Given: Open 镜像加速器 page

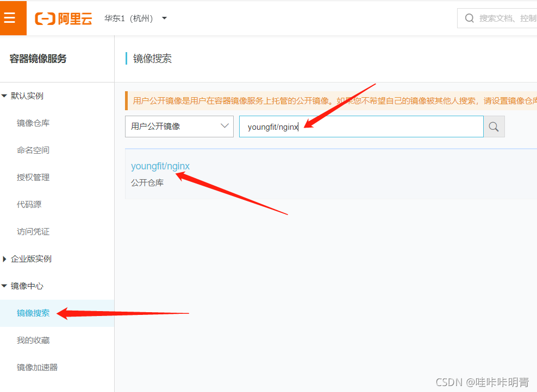Looking at the screenshot, I should [x=36, y=367].
